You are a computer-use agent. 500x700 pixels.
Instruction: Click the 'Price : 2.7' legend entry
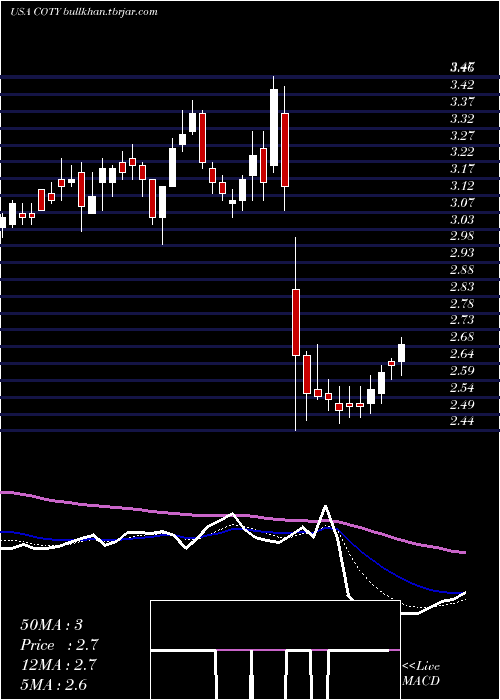59,645
